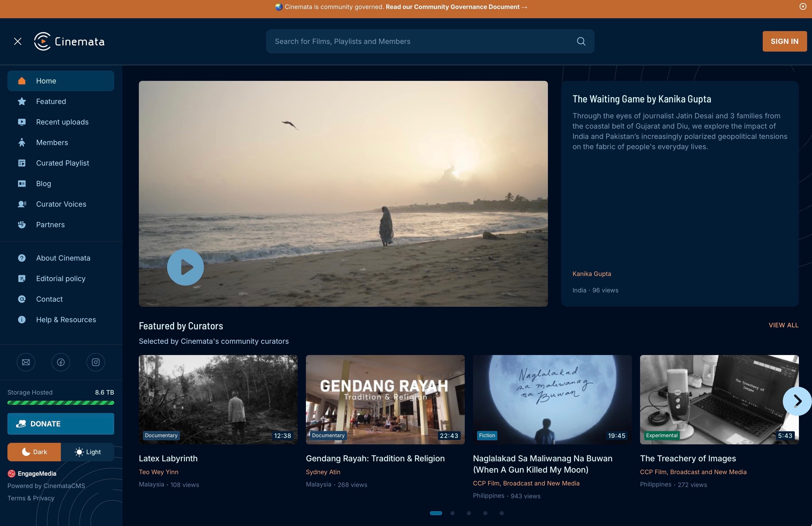This screenshot has width=812, height=526.
Task: Open the Home menu item
Action: pyautogui.click(x=61, y=81)
